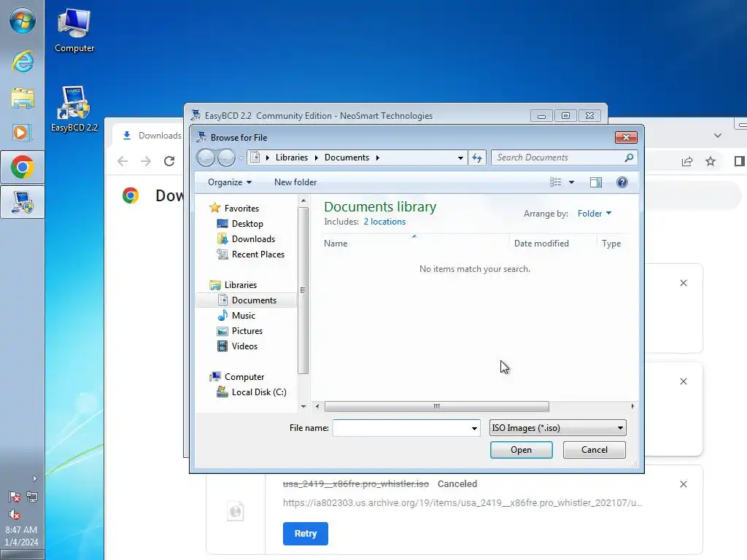Open the Computer desktop icon

click(x=74, y=30)
